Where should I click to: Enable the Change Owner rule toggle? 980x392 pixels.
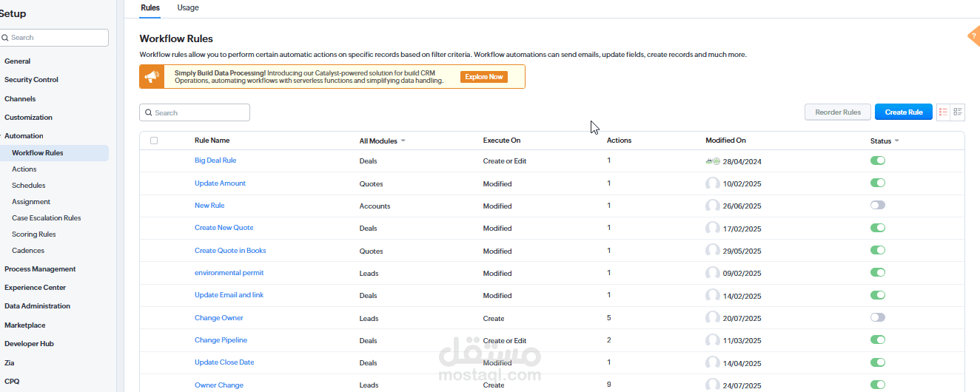878,317
